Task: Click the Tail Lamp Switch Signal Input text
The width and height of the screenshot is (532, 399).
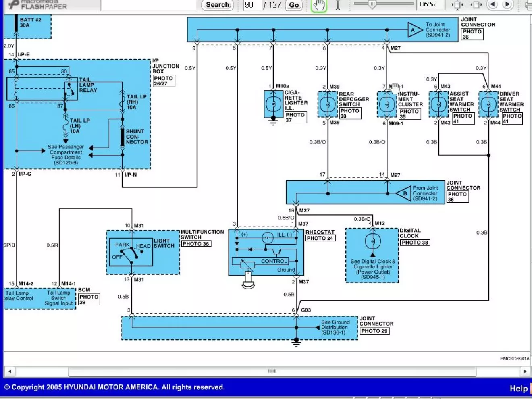Action: (x=59, y=298)
